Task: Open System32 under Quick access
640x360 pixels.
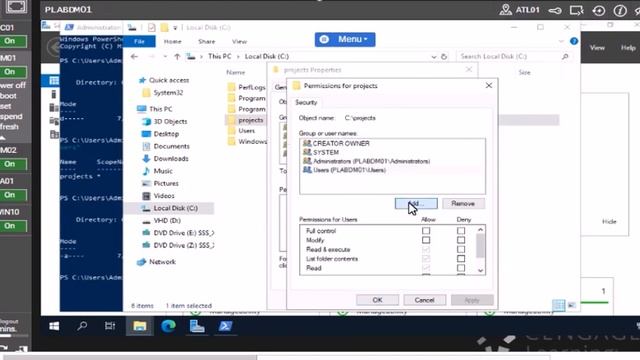Action: click(163, 93)
